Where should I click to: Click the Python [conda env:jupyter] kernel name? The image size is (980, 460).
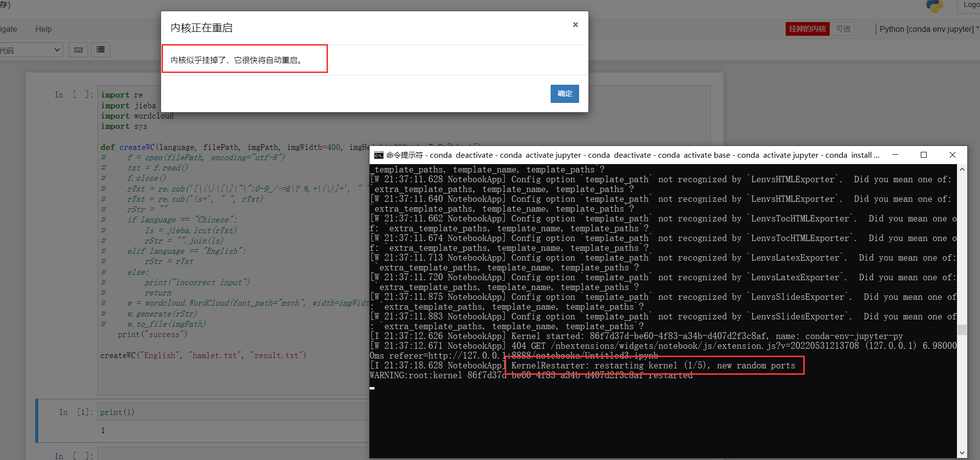(x=926, y=29)
